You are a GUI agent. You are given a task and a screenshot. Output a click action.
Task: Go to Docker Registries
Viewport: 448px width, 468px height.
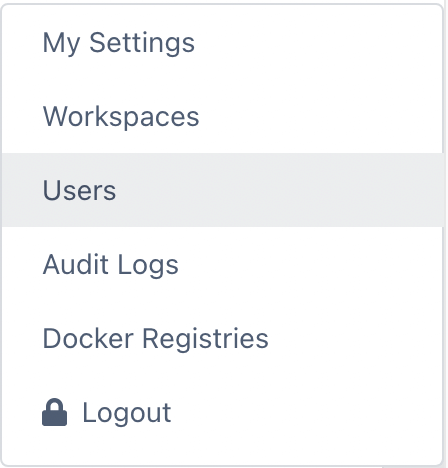(223, 338)
